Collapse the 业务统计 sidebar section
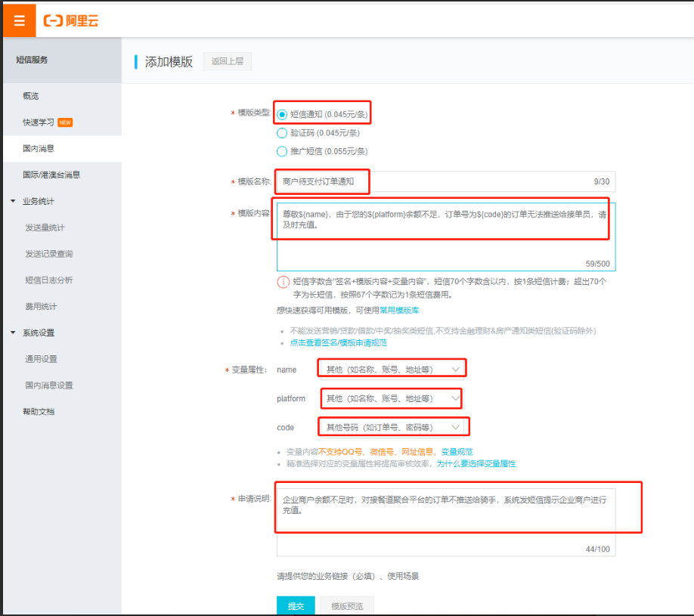Screen dimensions: 694x616 13,201
